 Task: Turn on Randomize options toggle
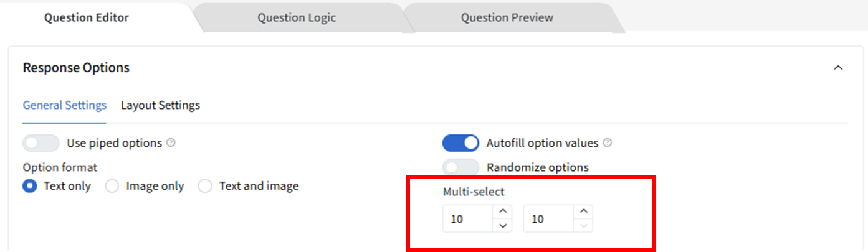(460, 167)
